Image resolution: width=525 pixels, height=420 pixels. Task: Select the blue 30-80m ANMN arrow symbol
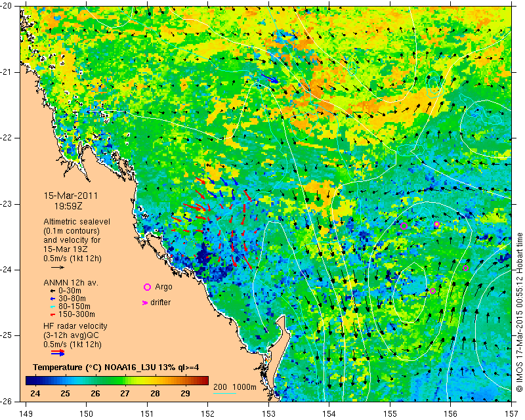[x=52, y=299]
